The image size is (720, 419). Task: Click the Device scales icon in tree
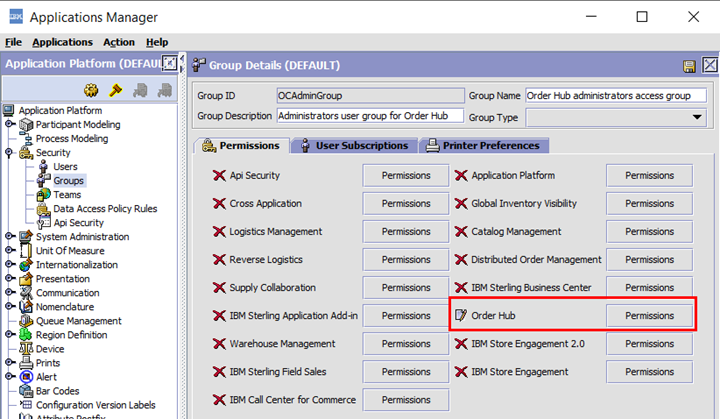tap(26, 349)
